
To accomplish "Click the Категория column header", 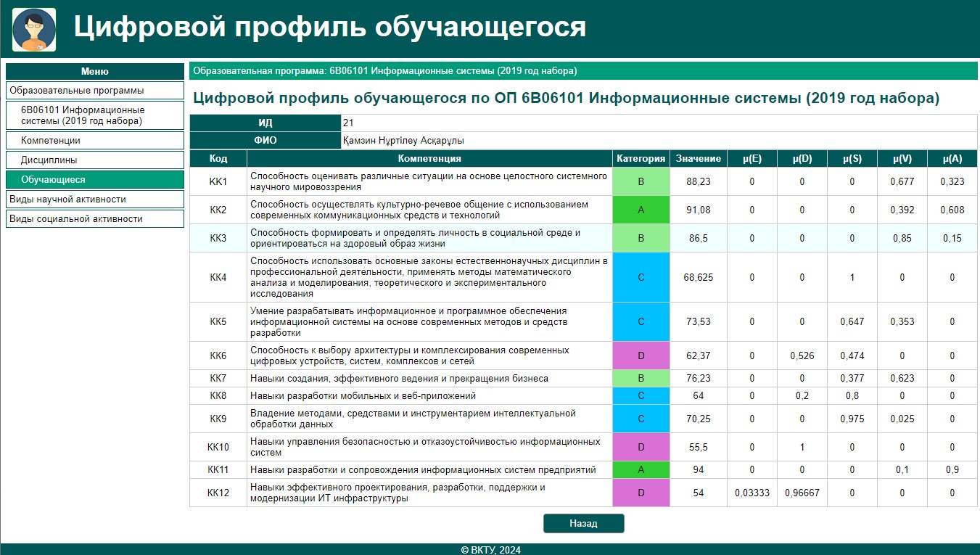I will [x=641, y=159].
